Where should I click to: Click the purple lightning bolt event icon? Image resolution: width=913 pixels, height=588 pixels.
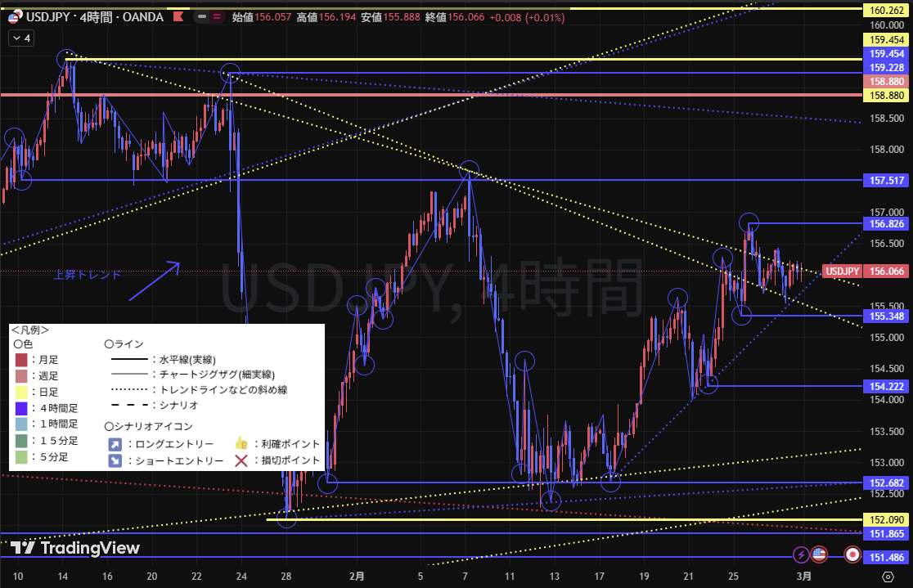(x=801, y=554)
